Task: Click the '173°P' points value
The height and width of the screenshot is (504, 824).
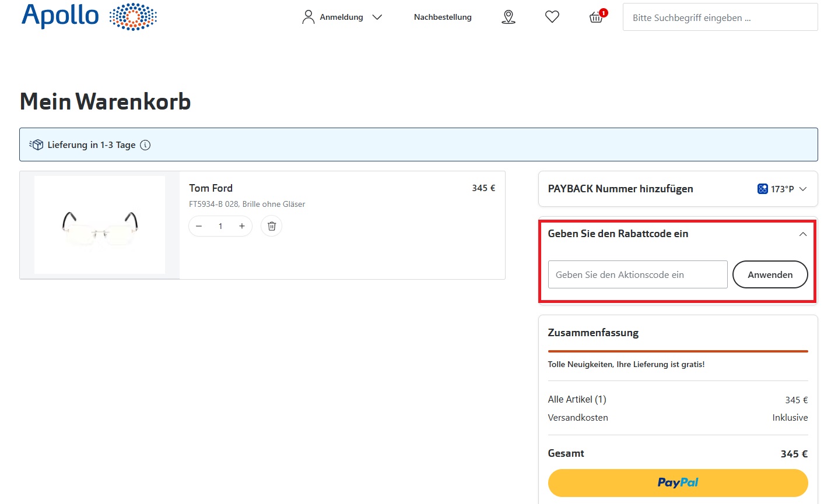Action: [782, 189]
